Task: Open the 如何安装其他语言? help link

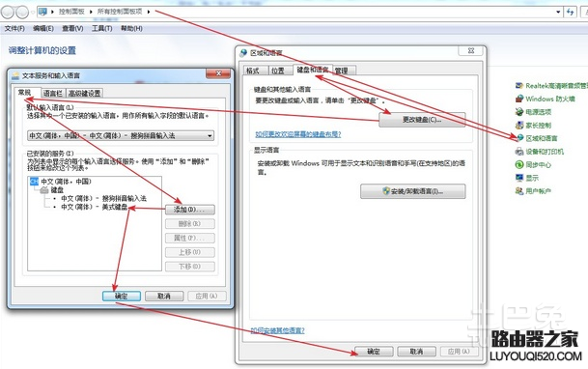Action: coord(277,330)
